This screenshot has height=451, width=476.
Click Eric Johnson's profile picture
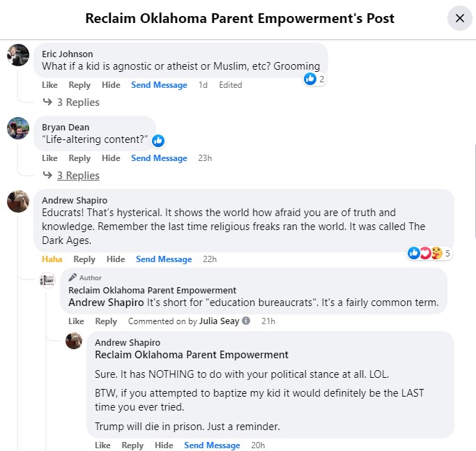(18, 55)
